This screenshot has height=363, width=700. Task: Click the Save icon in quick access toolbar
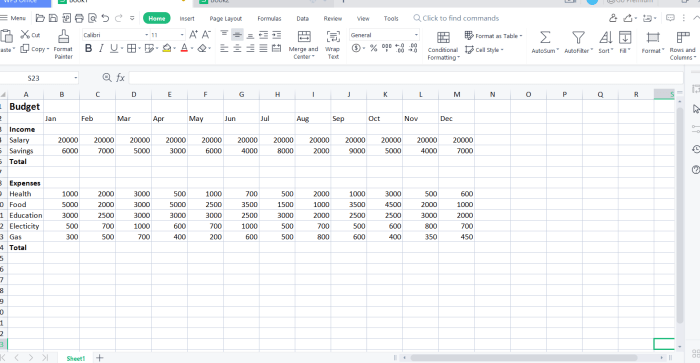coord(53,18)
